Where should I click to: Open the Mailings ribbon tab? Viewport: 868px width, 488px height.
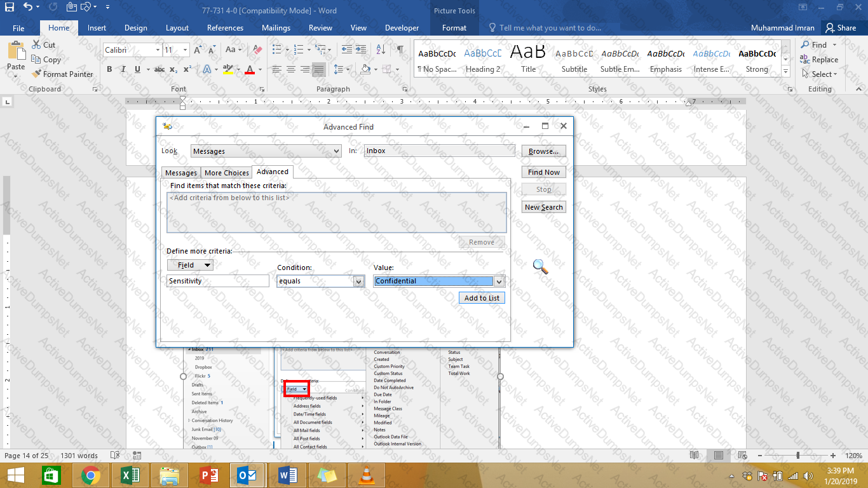click(x=276, y=28)
